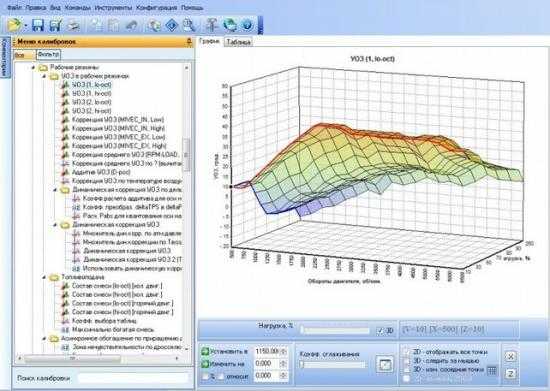Click the Изменить на value field 0.000

point(266,364)
